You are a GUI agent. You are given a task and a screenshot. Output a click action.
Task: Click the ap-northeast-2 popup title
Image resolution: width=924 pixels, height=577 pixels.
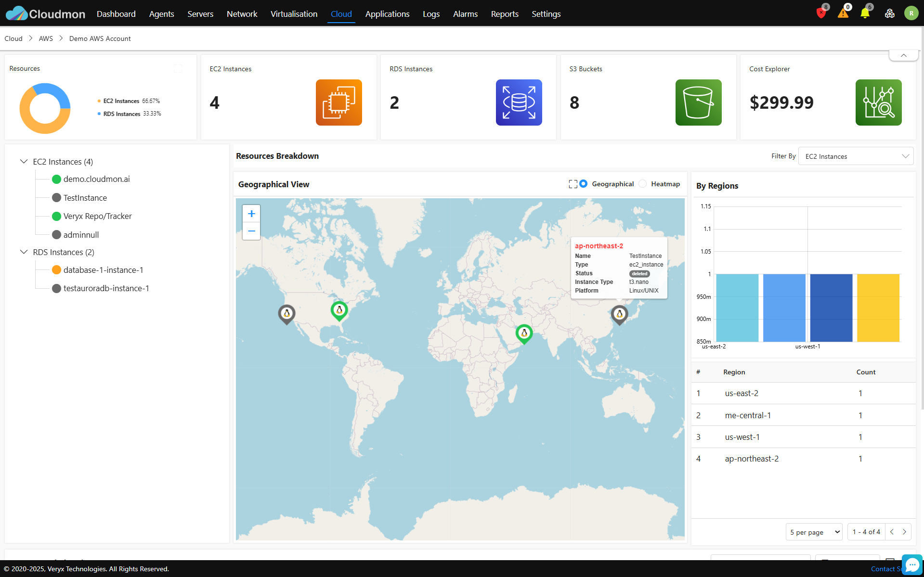599,246
